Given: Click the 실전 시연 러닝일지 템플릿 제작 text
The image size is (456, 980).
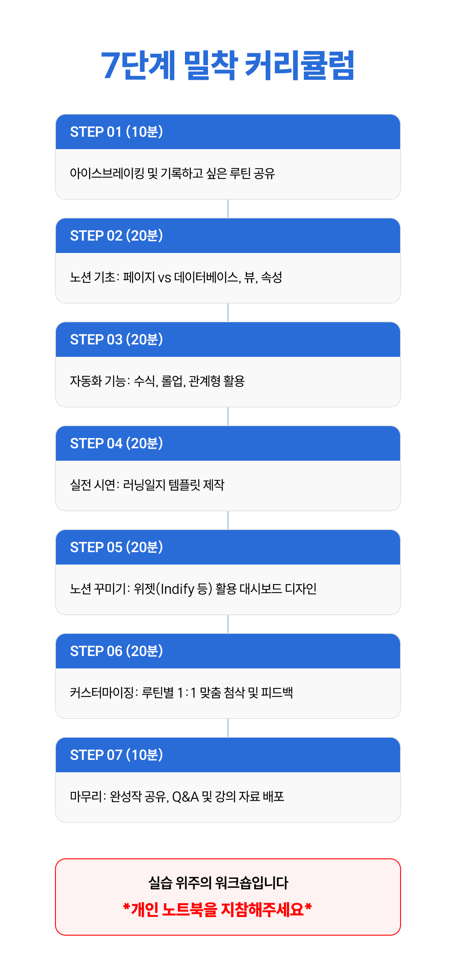Looking at the screenshot, I should (147, 485).
